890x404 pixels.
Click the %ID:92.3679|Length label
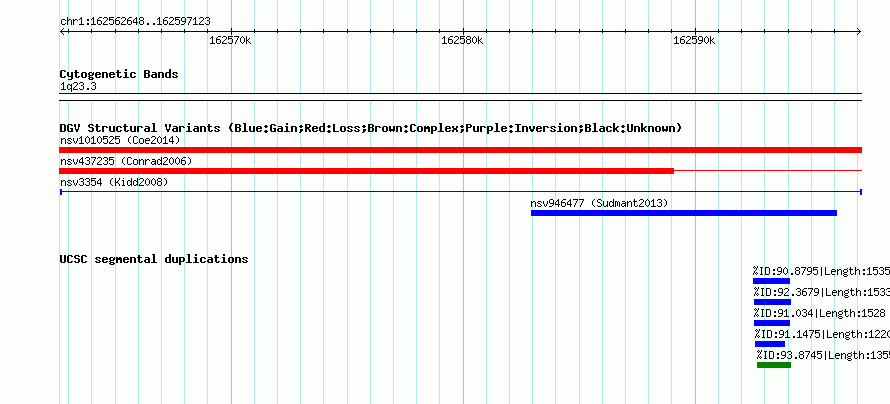tap(822, 292)
